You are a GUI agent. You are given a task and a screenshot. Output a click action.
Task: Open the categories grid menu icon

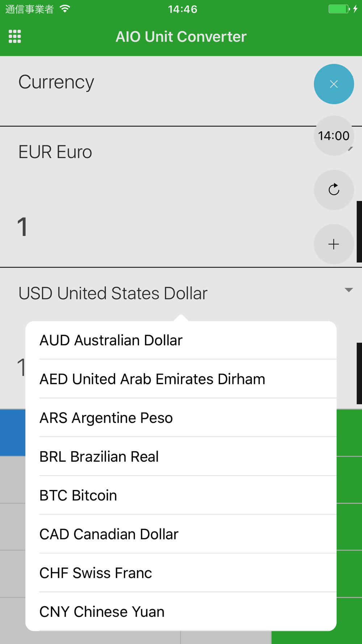[15, 37]
